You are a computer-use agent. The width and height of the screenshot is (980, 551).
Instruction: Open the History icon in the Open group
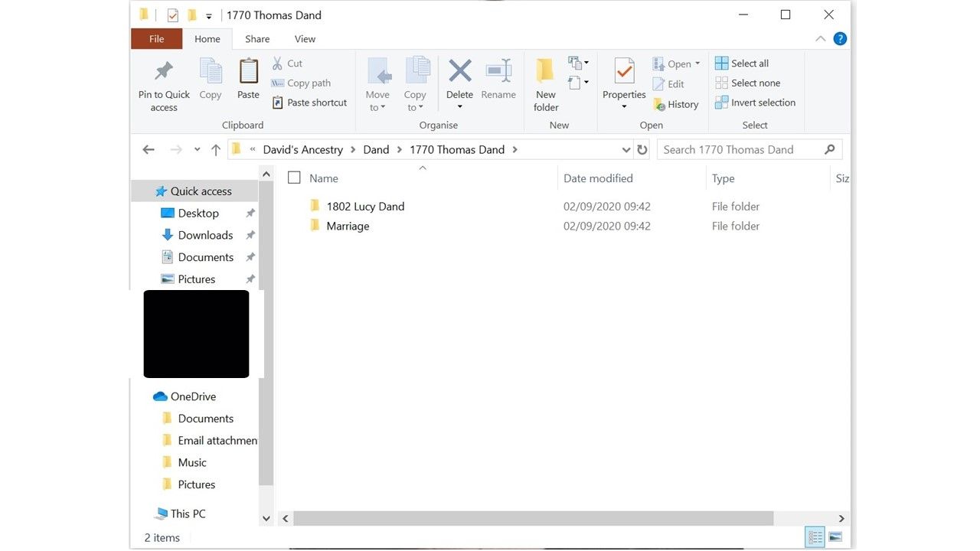(x=676, y=103)
